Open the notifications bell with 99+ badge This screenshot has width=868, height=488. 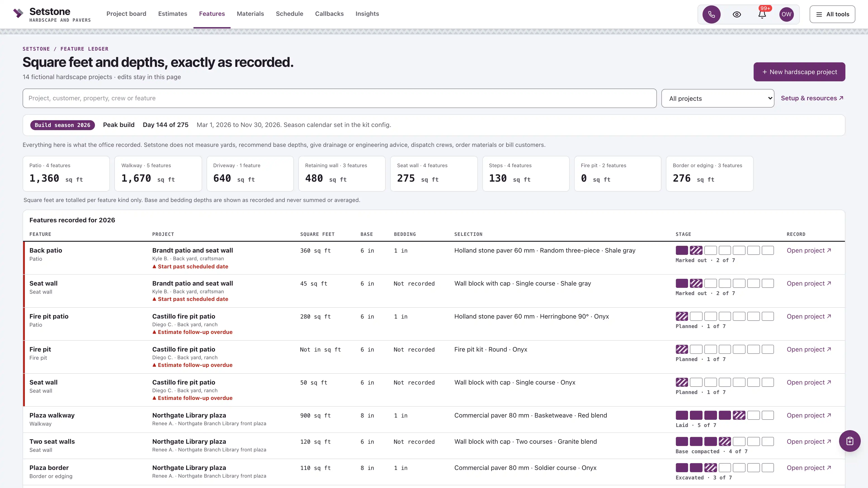[762, 14]
